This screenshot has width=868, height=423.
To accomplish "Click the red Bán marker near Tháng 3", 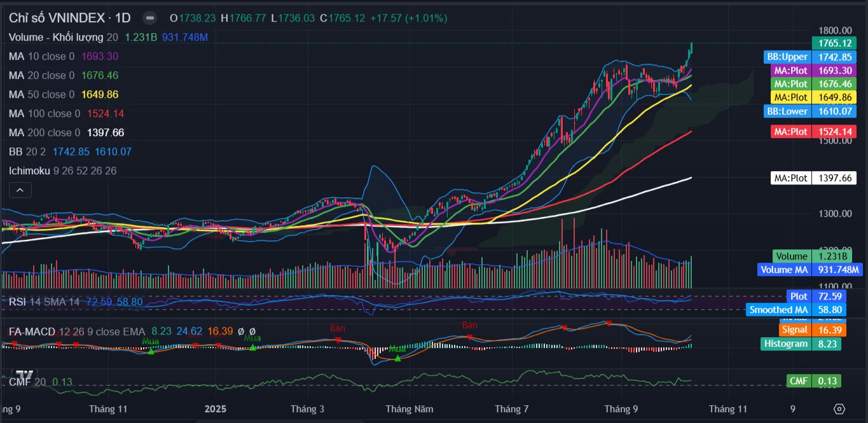I will [x=337, y=340].
